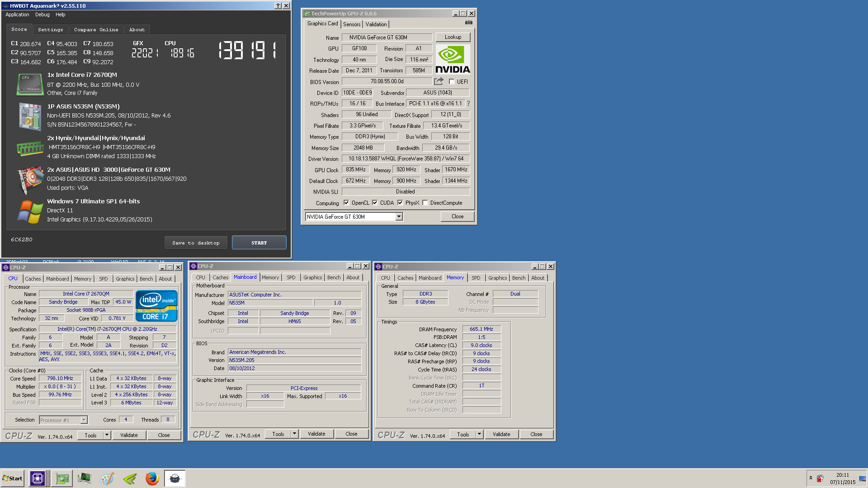
Task: Click the BIOS Version N53SM.205 in CPU-Z
Action: 294,360
